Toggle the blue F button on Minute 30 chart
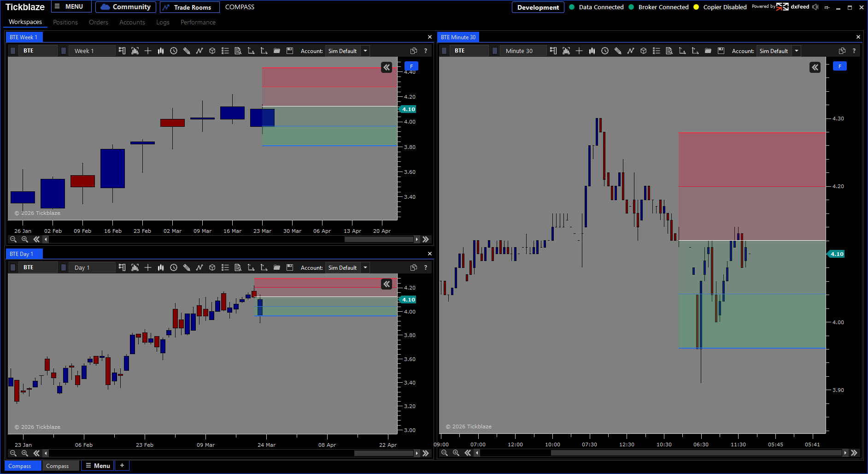 coord(839,66)
